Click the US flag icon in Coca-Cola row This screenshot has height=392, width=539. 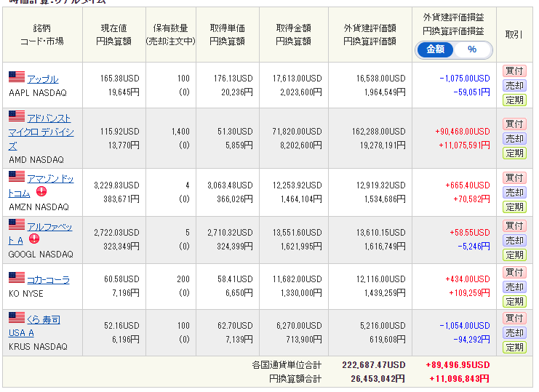coord(17,279)
